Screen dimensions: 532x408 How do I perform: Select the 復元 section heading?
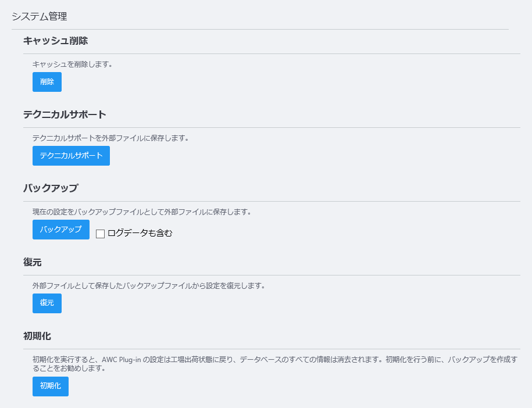pyautogui.click(x=33, y=262)
